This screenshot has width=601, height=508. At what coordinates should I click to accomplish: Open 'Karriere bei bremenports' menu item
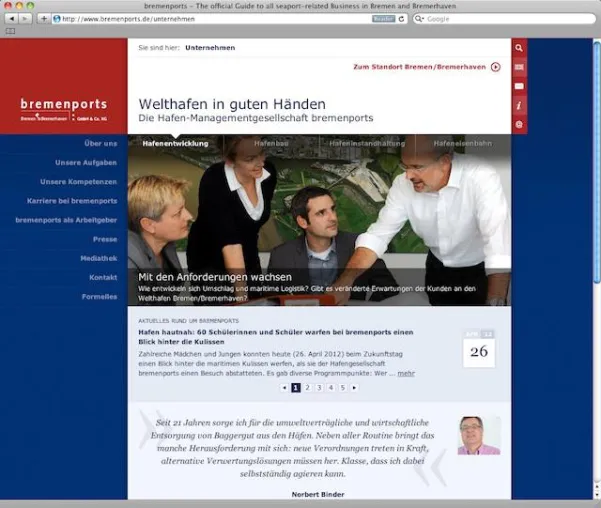click(72, 201)
